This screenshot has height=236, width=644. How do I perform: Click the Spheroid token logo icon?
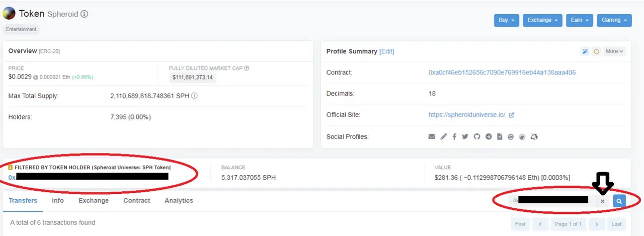(9, 14)
